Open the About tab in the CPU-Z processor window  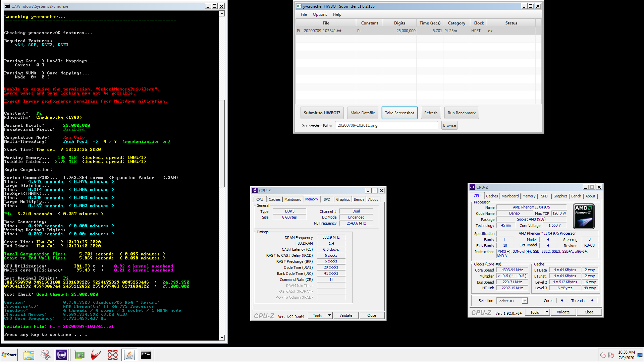pos(590,196)
